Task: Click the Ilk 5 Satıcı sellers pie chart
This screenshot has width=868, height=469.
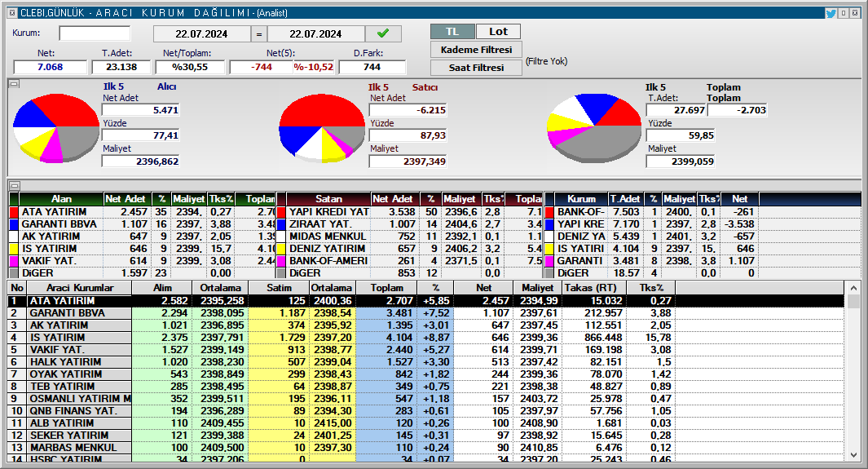Action: (x=322, y=128)
